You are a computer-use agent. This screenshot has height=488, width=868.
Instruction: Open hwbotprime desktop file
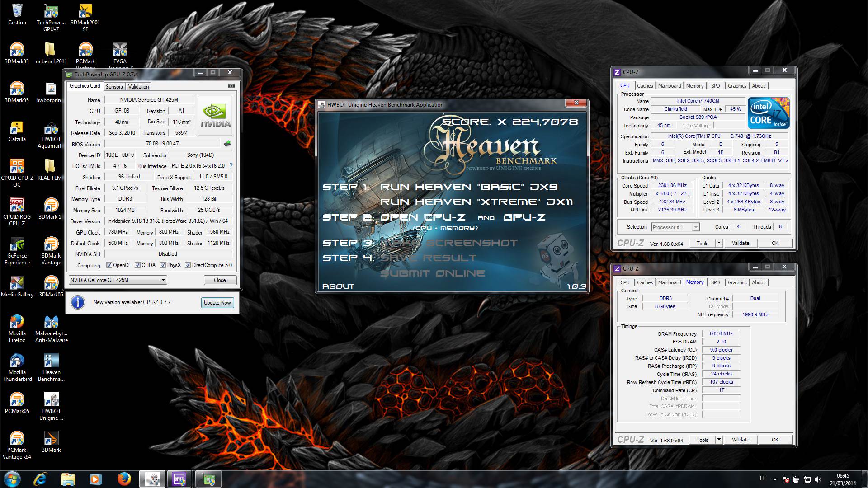coord(50,92)
